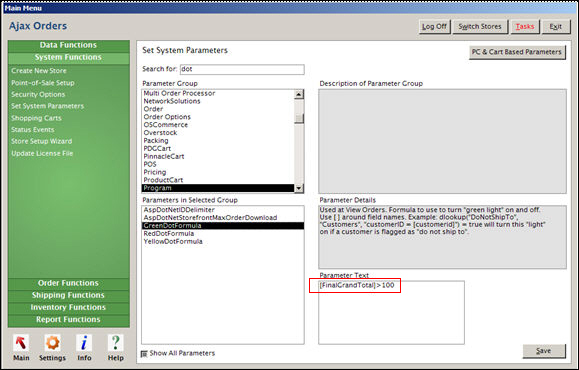Select Set System Parameters in sidebar
Image resolution: width=579 pixels, height=370 pixels.
tap(48, 106)
